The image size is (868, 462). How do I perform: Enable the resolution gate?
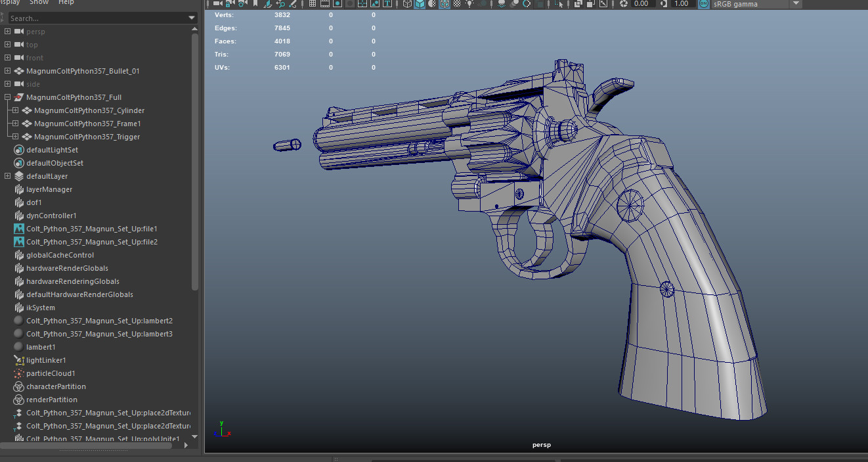336,4
